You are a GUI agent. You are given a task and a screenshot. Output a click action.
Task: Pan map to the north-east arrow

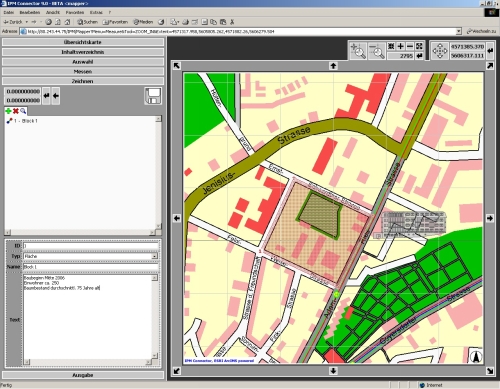coord(490,66)
